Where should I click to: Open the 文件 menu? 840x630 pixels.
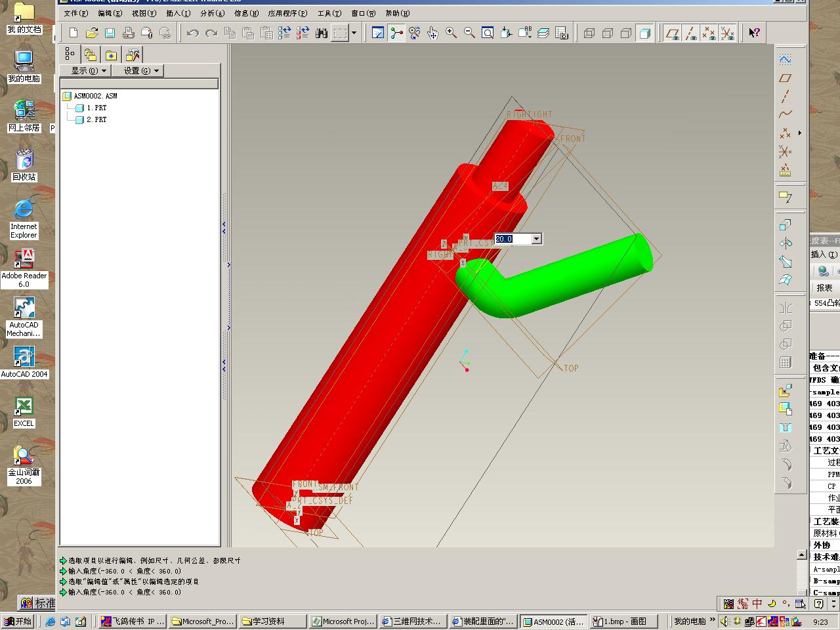click(x=76, y=13)
